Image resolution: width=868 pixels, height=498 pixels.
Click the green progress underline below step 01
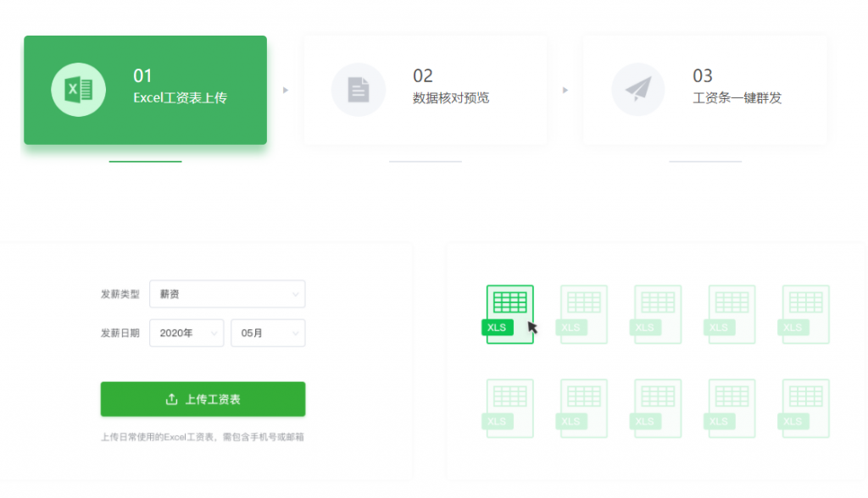pos(145,161)
